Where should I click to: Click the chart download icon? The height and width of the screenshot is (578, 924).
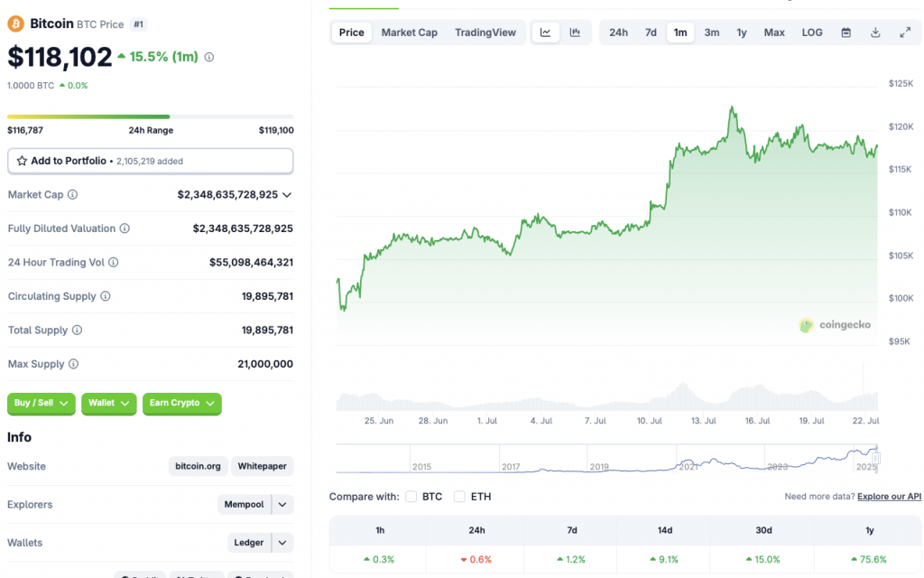click(874, 32)
